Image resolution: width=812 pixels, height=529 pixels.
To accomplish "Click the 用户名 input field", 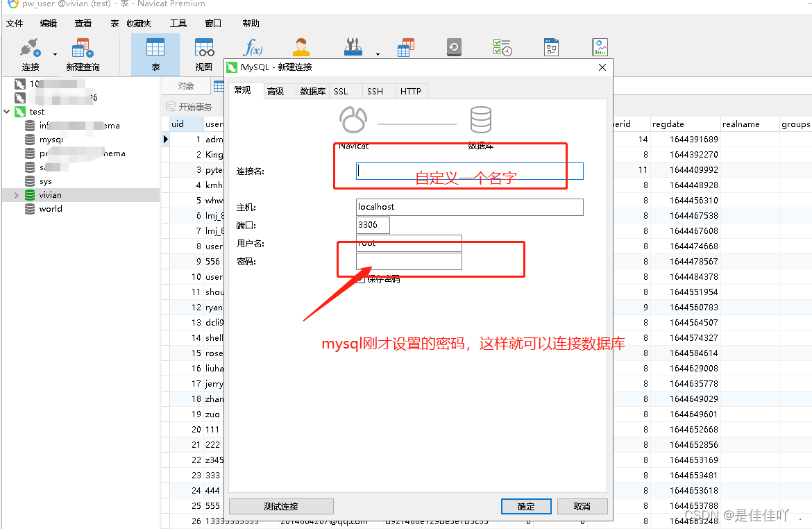I will click(x=409, y=243).
